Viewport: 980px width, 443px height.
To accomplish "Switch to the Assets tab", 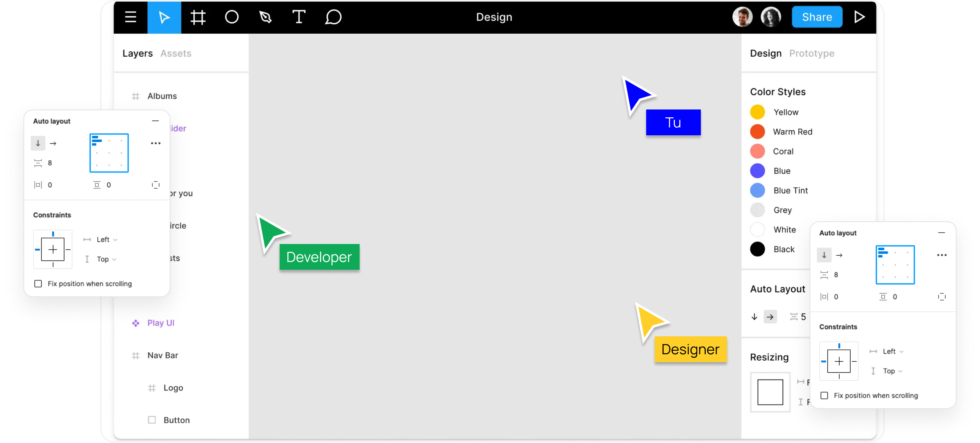I will click(x=176, y=54).
